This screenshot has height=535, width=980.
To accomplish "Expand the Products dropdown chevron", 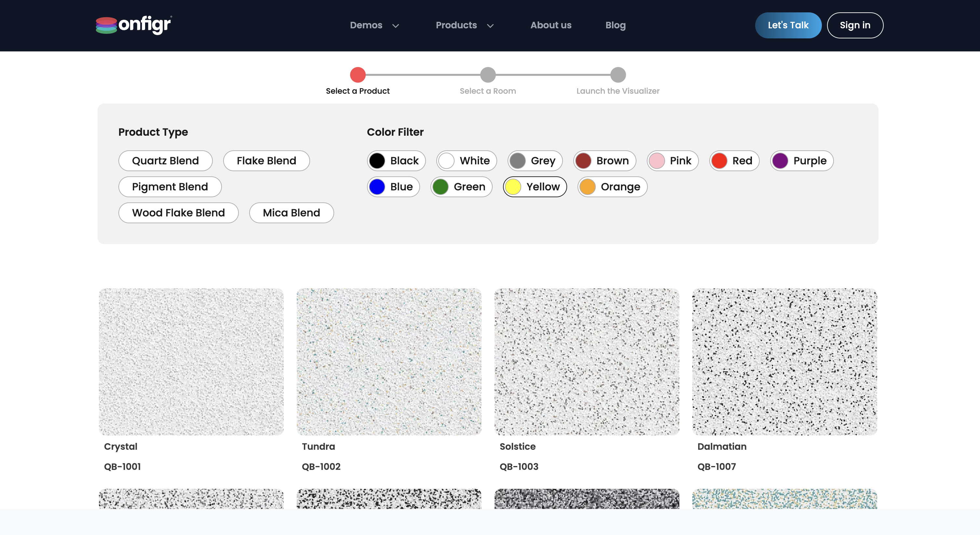I will click(490, 26).
